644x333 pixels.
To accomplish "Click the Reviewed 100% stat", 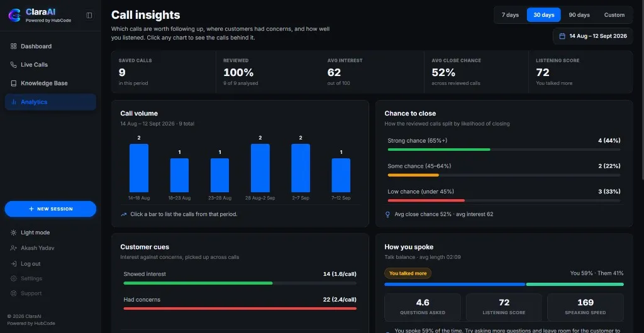I will click(x=268, y=72).
